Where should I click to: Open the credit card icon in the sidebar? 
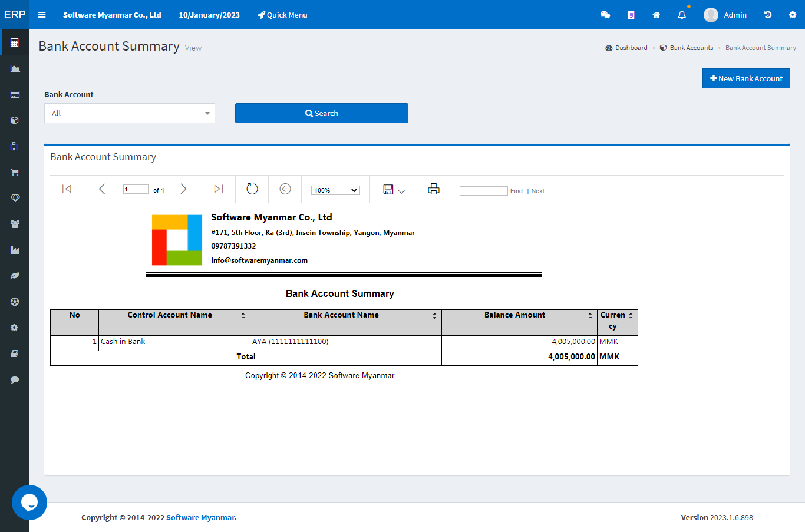pos(15,94)
